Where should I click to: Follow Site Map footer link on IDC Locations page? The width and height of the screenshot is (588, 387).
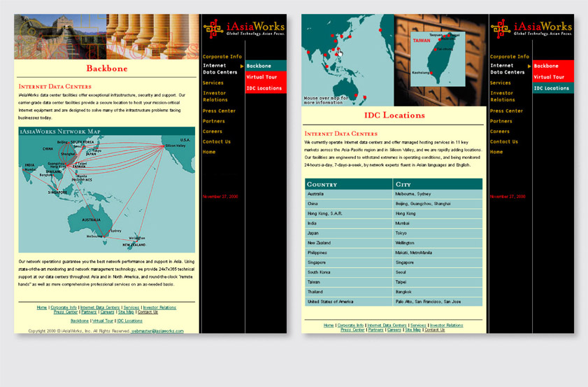(413, 330)
